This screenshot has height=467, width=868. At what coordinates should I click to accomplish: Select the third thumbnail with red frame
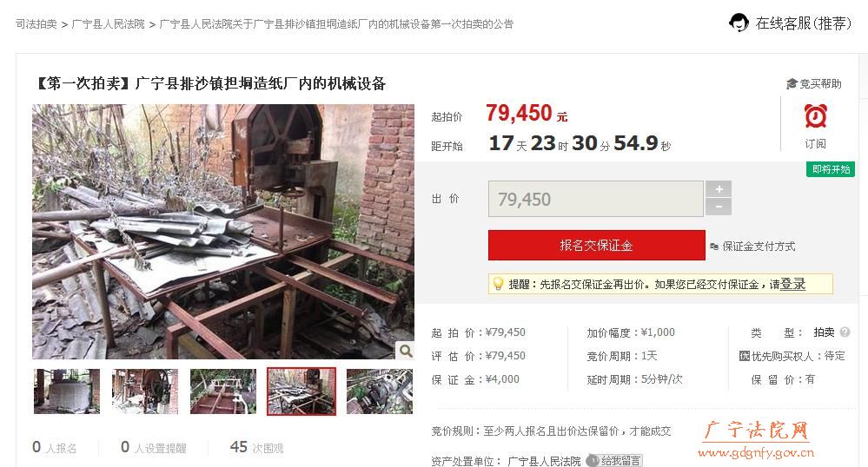pyautogui.click(x=223, y=391)
